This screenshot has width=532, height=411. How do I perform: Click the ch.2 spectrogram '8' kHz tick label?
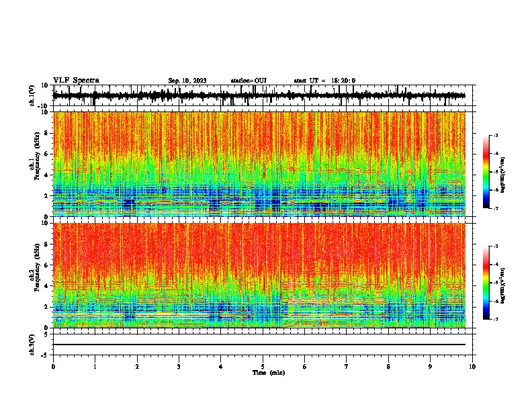point(46,244)
